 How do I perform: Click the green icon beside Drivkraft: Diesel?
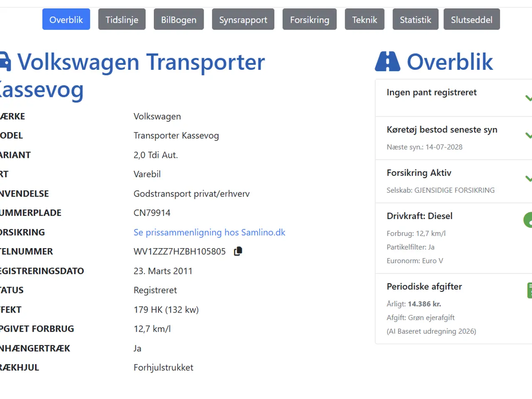528,220
